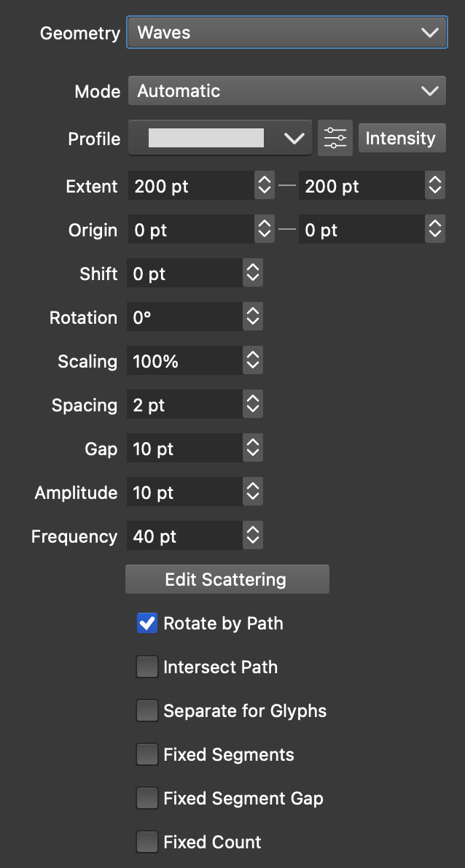Viewport: 465px width, 868px height.
Task: Disable the Rotate by Path checkbox
Action: coord(147,623)
